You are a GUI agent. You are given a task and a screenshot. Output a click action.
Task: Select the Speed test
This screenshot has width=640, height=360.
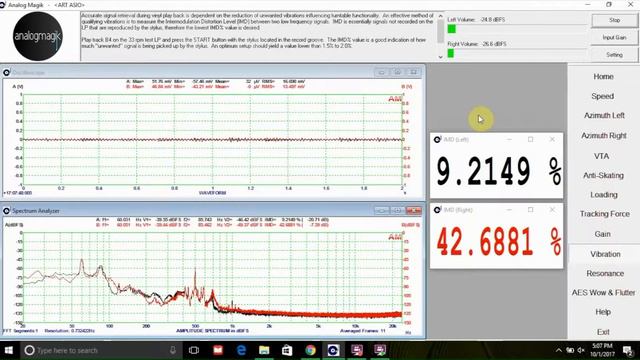click(x=602, y=96)
